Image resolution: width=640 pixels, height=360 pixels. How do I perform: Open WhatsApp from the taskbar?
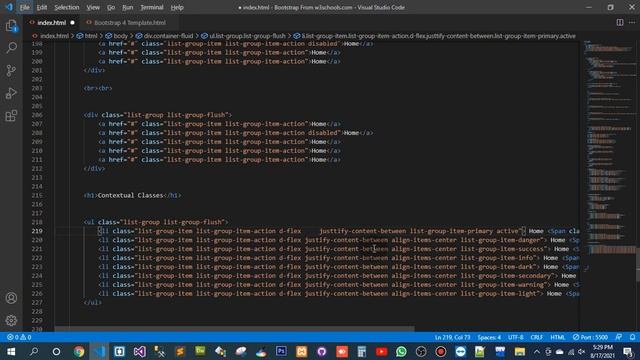[x=401, y=351]
